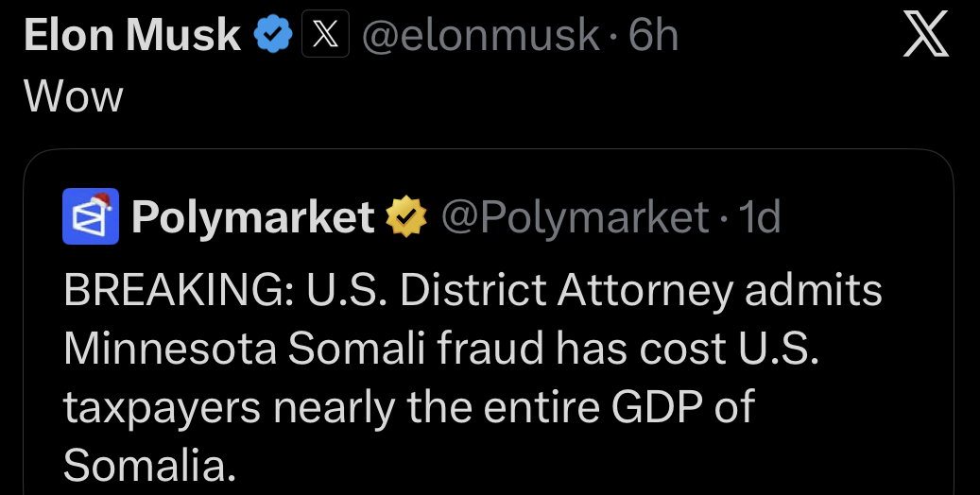Open the post via the 6h timestamp

(x=654, y=36)
